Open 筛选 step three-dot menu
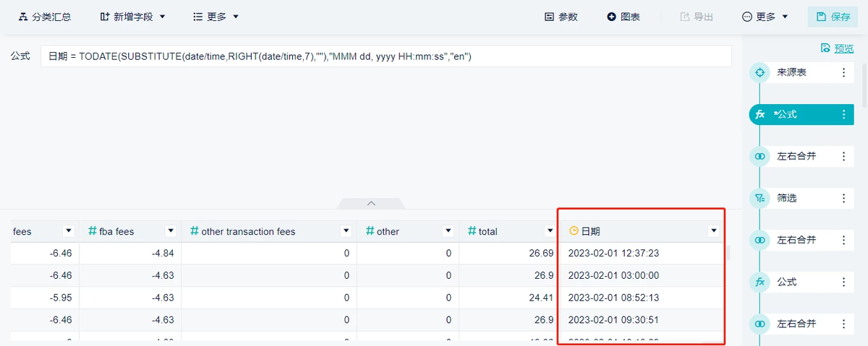 coord(843,198)
